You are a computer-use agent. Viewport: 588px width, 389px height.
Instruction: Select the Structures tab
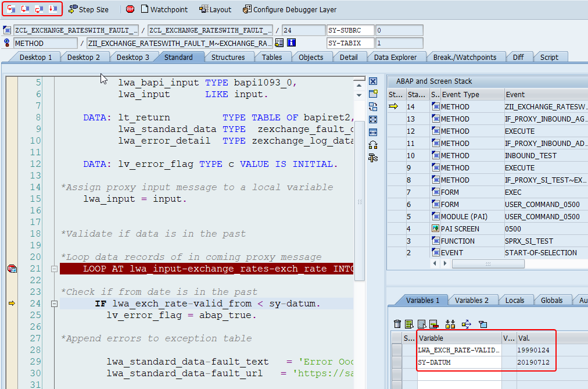pos(228,57)
